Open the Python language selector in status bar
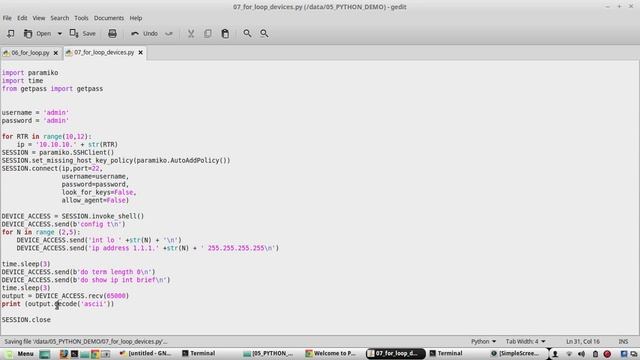The height and width of the screenshot is (360, 640). pyautogui.click(x=483, y=341)
